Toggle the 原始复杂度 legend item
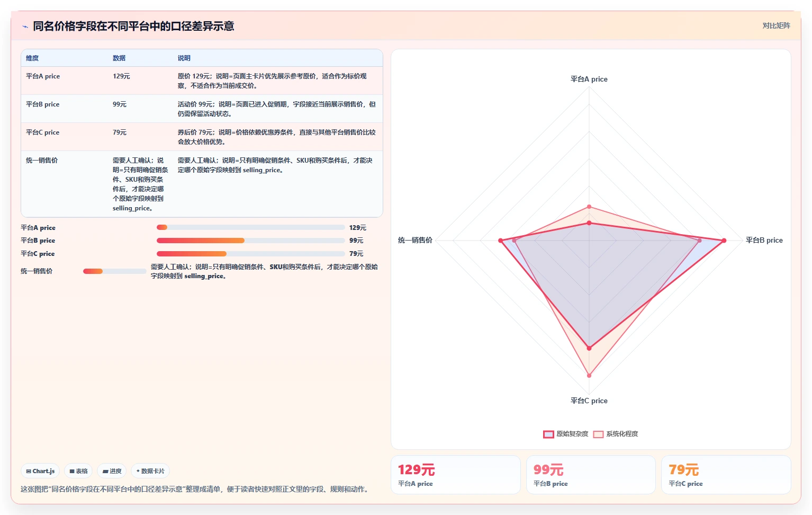 566,434
